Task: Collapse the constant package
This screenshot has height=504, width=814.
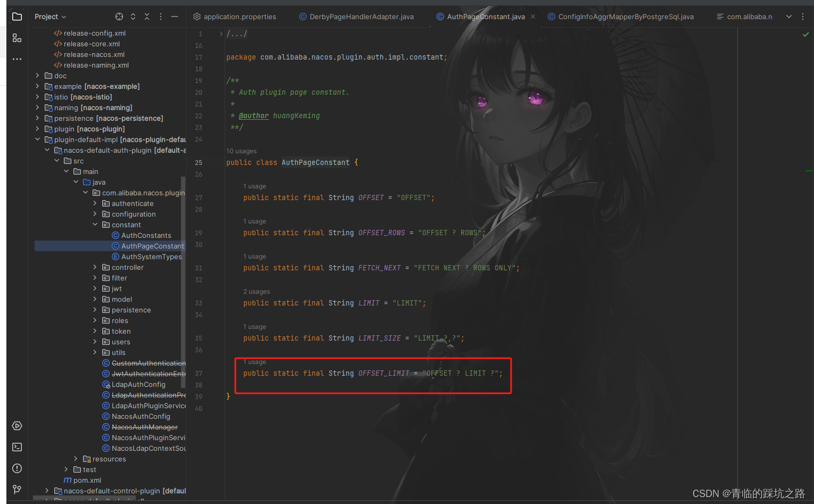Action: click(x=95, y=225)
